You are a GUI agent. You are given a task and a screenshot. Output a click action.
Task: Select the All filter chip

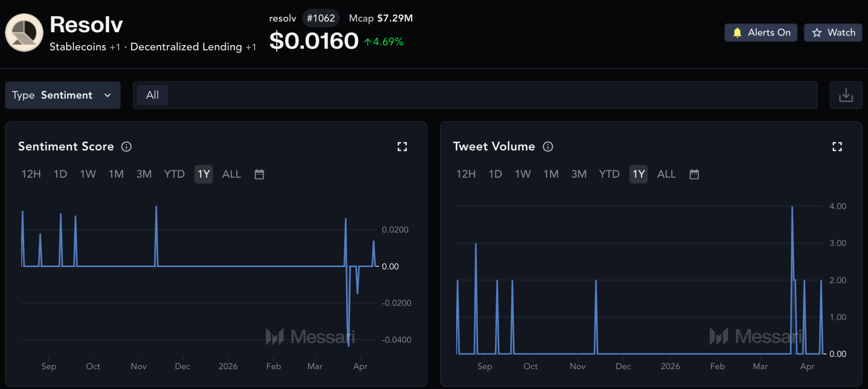153,95
